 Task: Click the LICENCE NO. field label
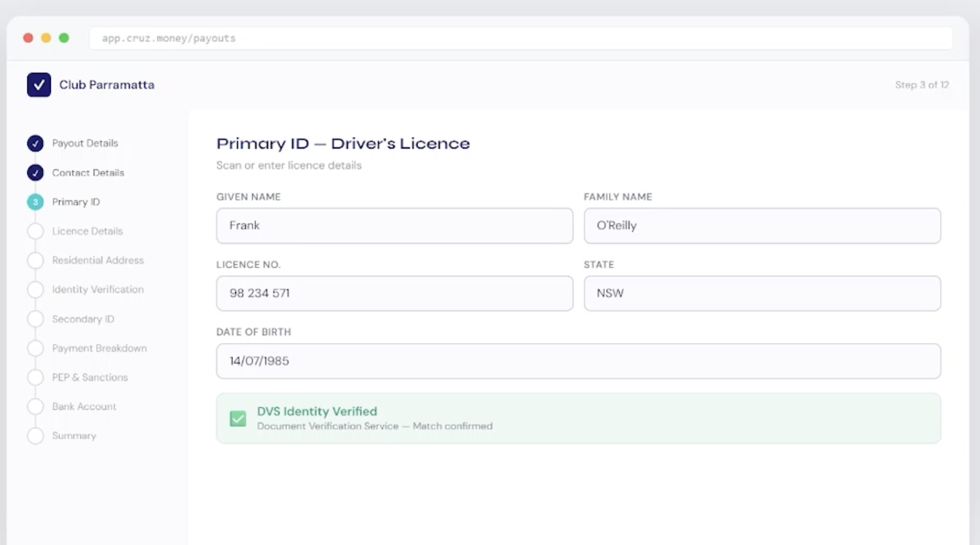[x=249, y=264]
